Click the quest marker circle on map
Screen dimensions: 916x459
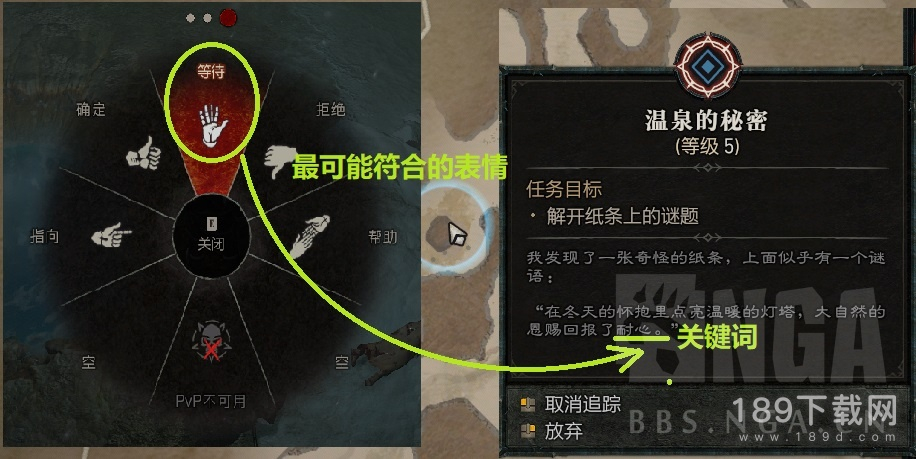[x=454, y=229]
